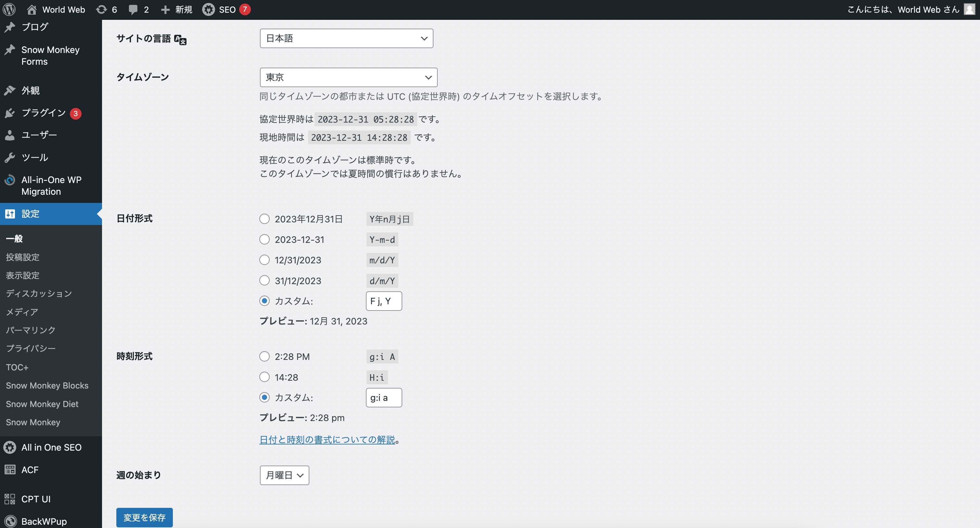Select the 14:28 time format
Screen dimensions: 980x528
[x=264, y=377]
